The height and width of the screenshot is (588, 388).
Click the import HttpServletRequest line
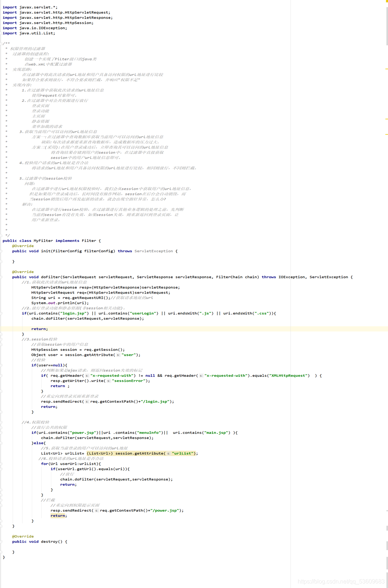pyautogui.click(x=56, y=13)
